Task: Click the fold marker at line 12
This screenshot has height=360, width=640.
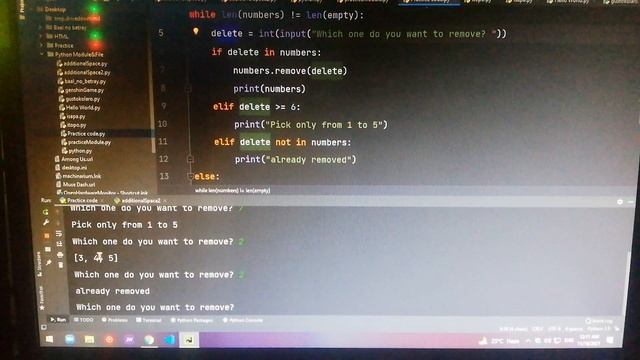Action: pyautogui.click(x=190, y=159)
